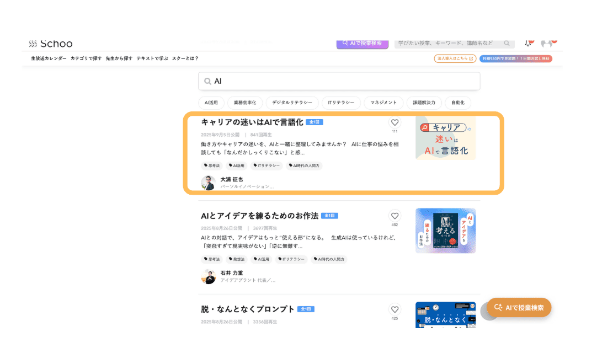Click 法人導入はこちら external link
Screen dimensions: 597x364
pyautogui.click(x=455, y=58)
